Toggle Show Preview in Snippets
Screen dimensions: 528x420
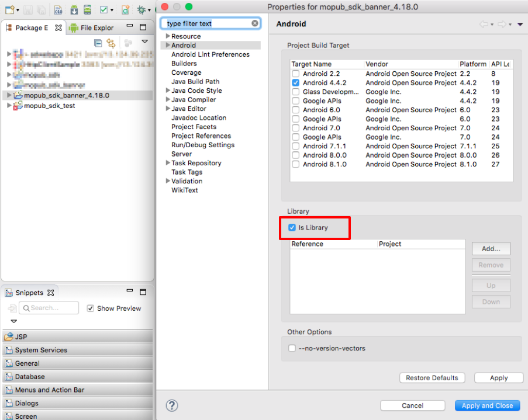coord(90,308)
